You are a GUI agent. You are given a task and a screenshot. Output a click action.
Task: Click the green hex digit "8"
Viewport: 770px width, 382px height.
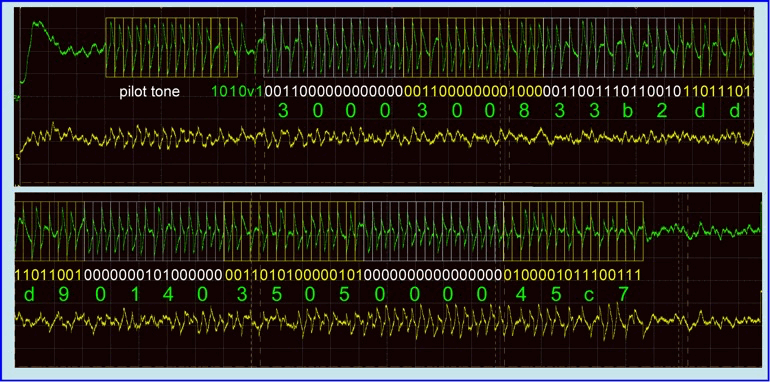coord(524,110)
